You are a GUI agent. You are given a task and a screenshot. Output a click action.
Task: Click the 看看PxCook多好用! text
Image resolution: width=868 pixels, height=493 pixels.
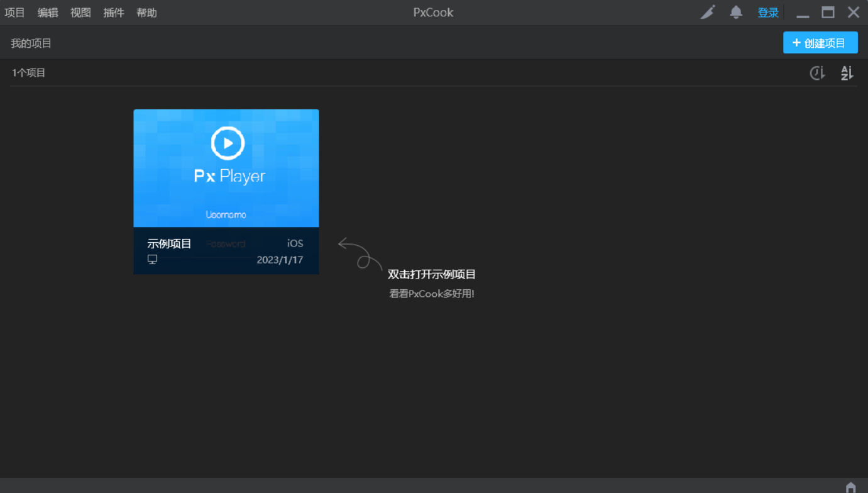pyautogui.click(x=432, y=294)
